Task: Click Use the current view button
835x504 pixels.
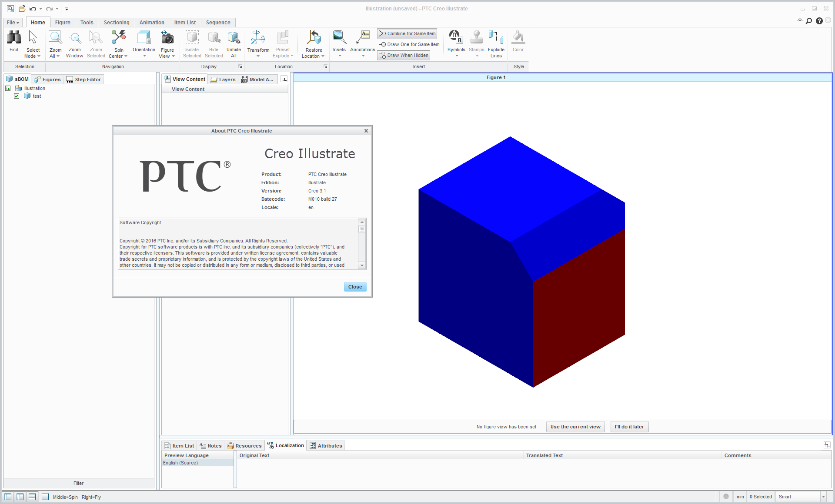Action: (575, 427)
